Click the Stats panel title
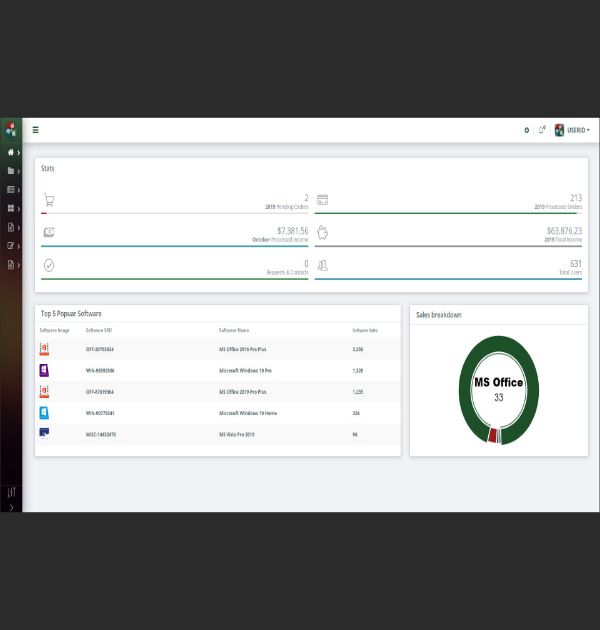The image size is (600, 630). (x=47, y=168)
